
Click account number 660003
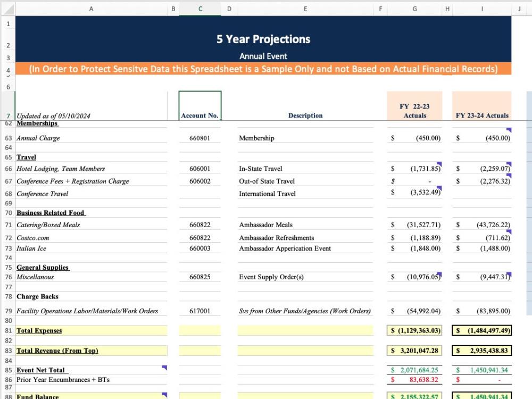200,248
